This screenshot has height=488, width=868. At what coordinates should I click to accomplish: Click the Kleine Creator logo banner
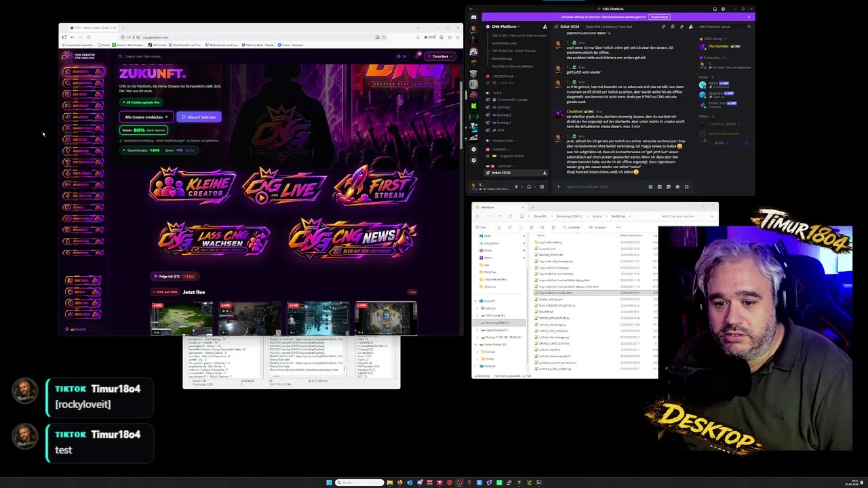pos(193,185)
